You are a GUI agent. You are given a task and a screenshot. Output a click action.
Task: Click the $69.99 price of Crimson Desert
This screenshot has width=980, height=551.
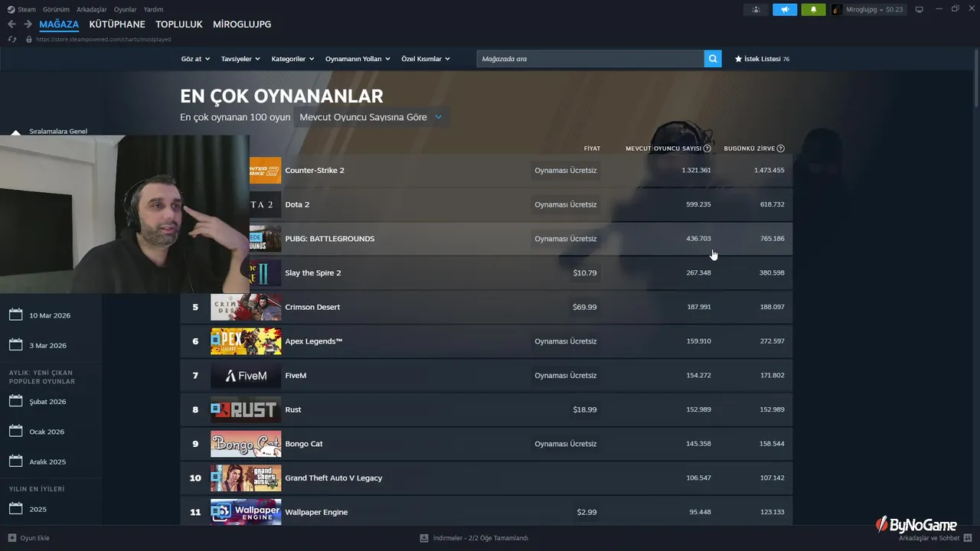585,307
